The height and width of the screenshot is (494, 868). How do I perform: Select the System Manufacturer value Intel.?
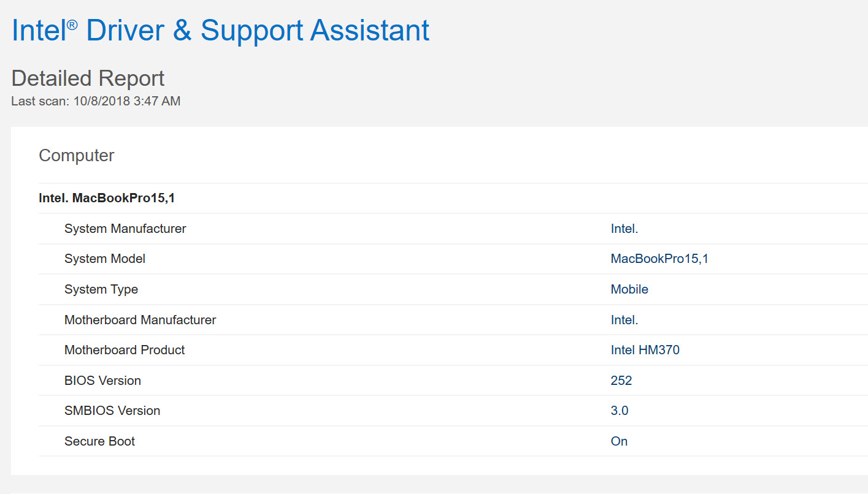624,229
